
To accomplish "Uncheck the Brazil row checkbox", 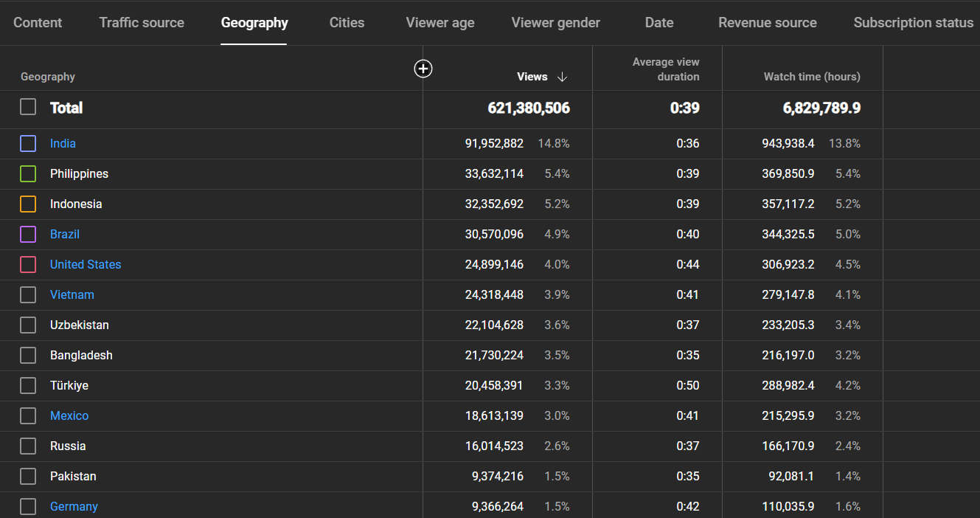I will [28, 234].
